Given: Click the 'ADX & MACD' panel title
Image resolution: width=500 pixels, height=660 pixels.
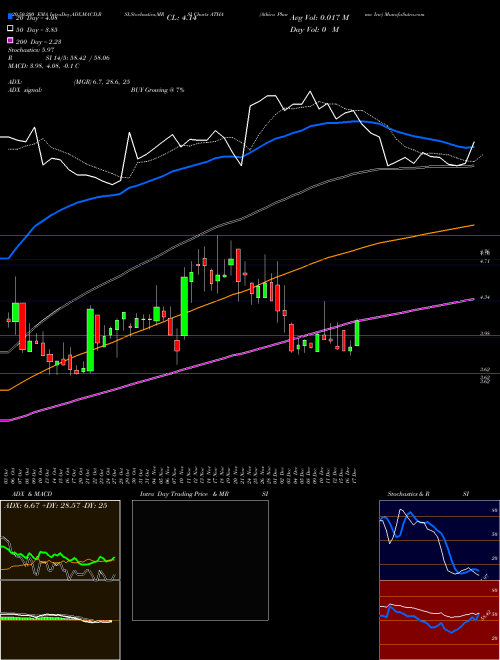Looking at the screenshot, I should point(32,494).
